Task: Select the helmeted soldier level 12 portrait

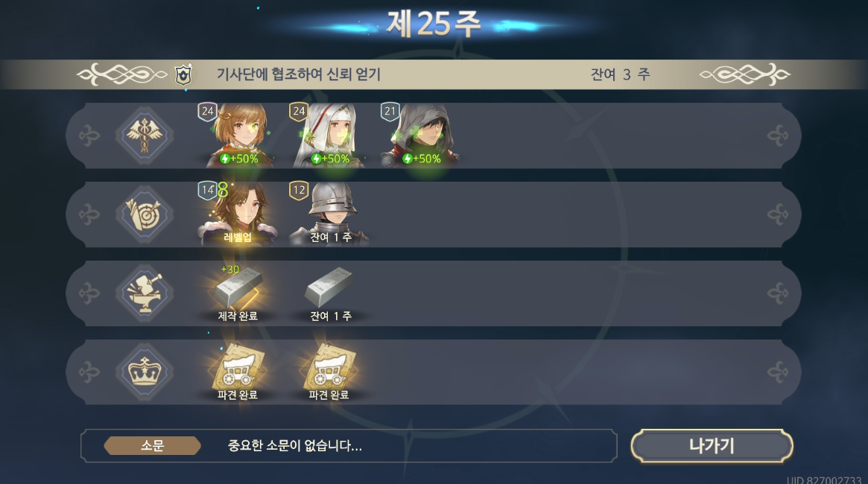Action: [x=330, y=214]
